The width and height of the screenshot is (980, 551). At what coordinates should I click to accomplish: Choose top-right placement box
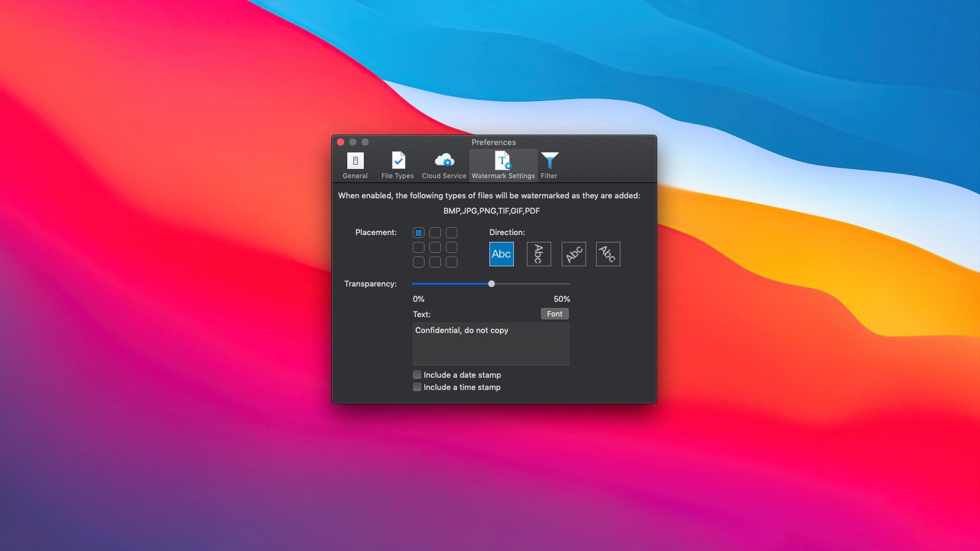(x=451, y=233)
